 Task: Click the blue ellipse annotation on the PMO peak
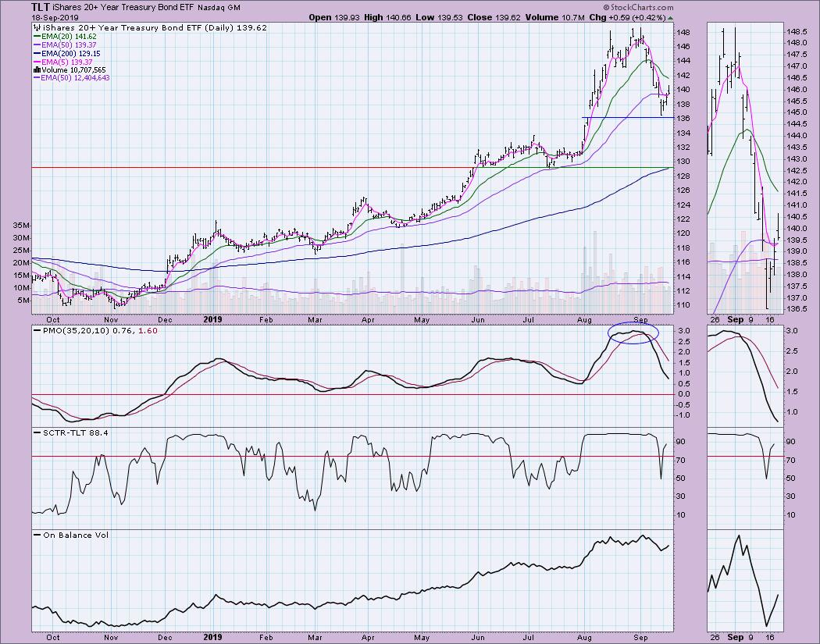[633, 333]
